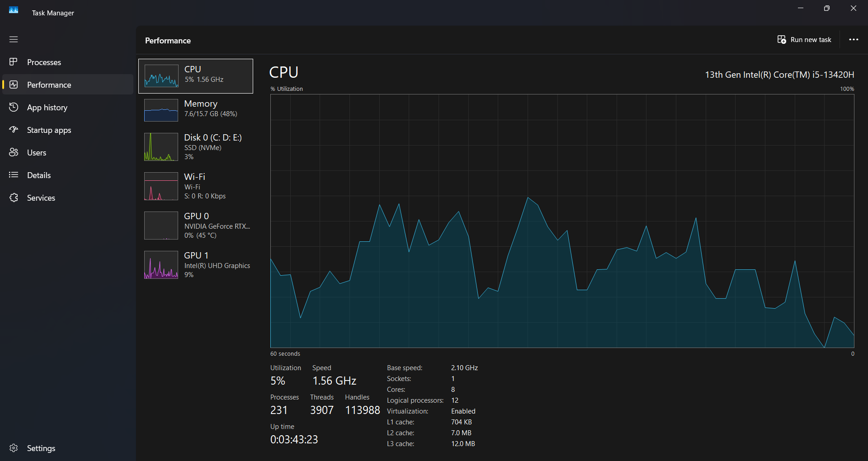Click the App history clock icon

click(x=14, y=107)
